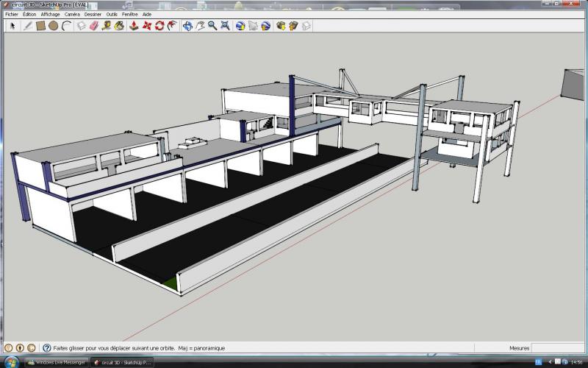This screenshot has width=588, height=368.
Task: Click the Mesures input box
Action: click(559, 348)
